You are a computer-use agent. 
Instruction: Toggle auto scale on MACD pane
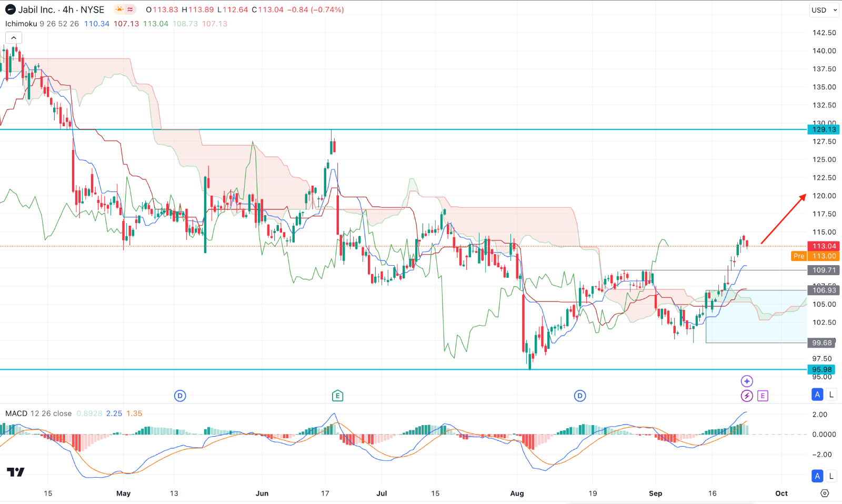(x=817, y=476)
